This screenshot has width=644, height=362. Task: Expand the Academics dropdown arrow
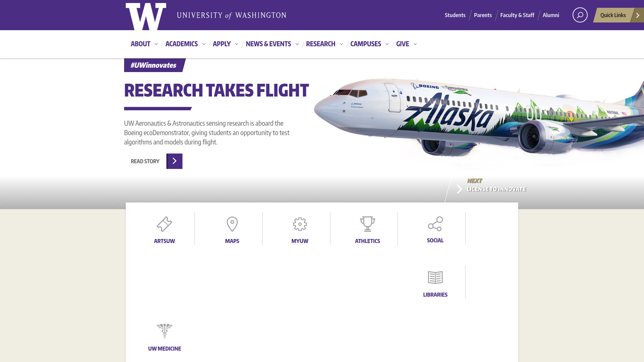[204, 44]
